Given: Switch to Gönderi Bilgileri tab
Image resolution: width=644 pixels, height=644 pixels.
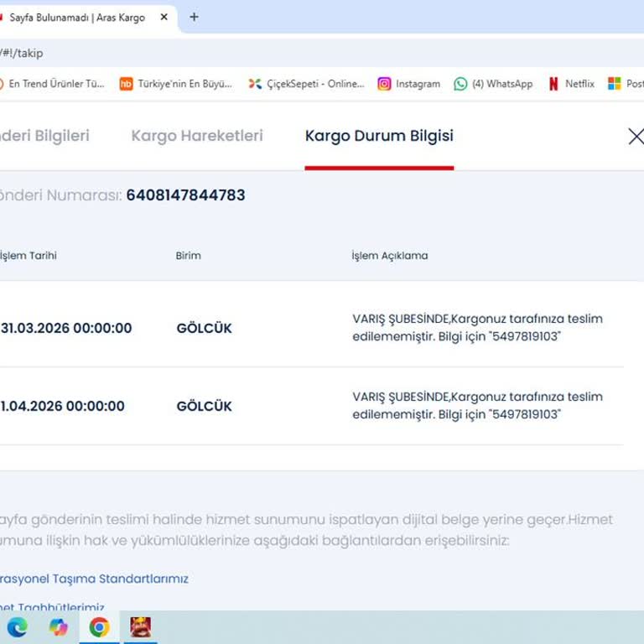Looking at the screenshot, I should tap(44, 136).
